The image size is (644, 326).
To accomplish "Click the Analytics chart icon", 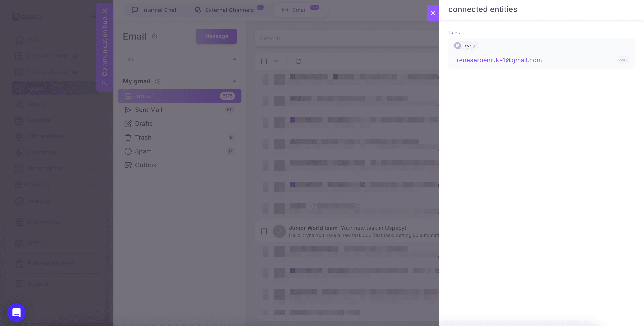I will (20, 201).
